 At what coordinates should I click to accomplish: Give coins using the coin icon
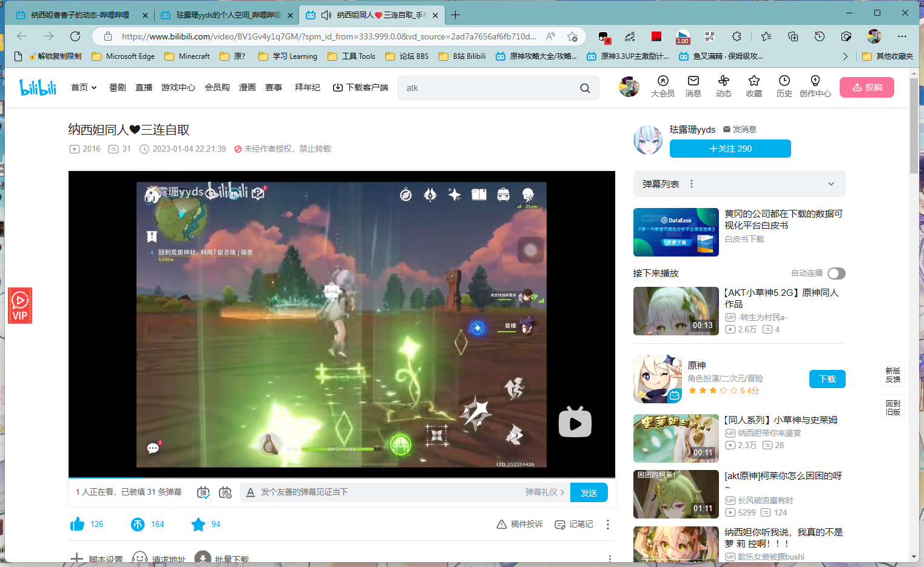pyautogui.click(x=138, y=524)
